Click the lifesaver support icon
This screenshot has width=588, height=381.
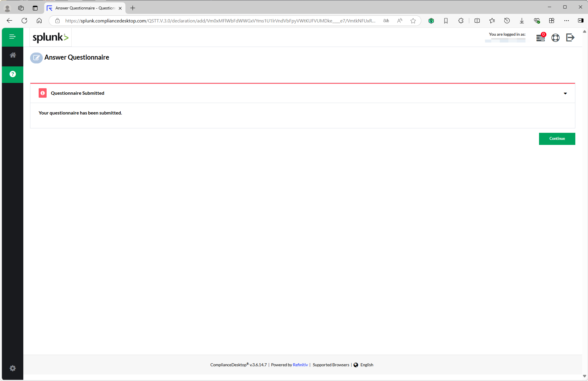(556, 38)
